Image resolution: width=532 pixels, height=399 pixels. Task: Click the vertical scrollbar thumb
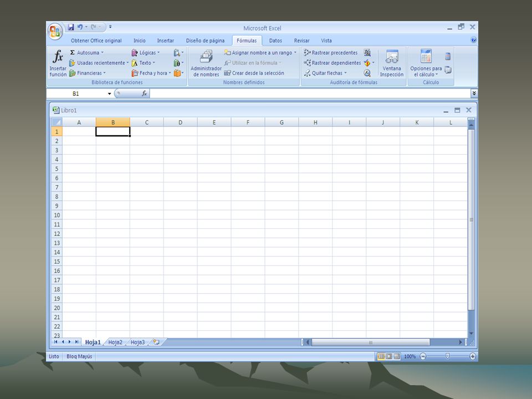[471, 219]
